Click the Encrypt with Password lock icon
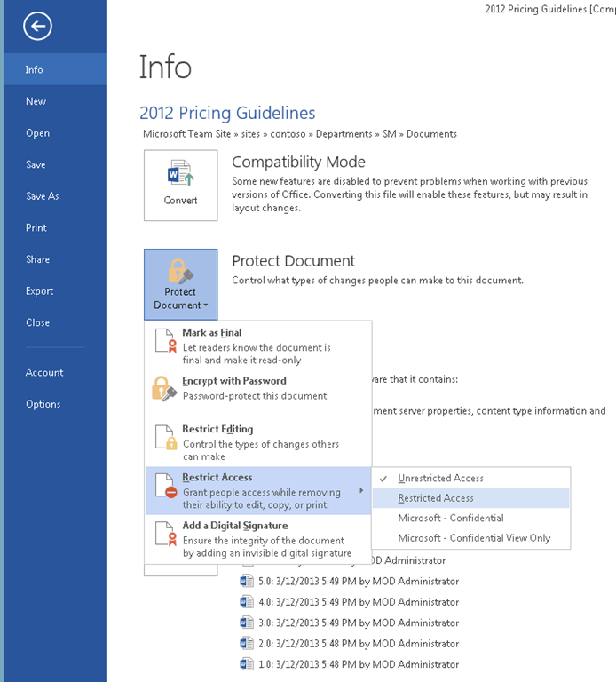 coord(164,388)
